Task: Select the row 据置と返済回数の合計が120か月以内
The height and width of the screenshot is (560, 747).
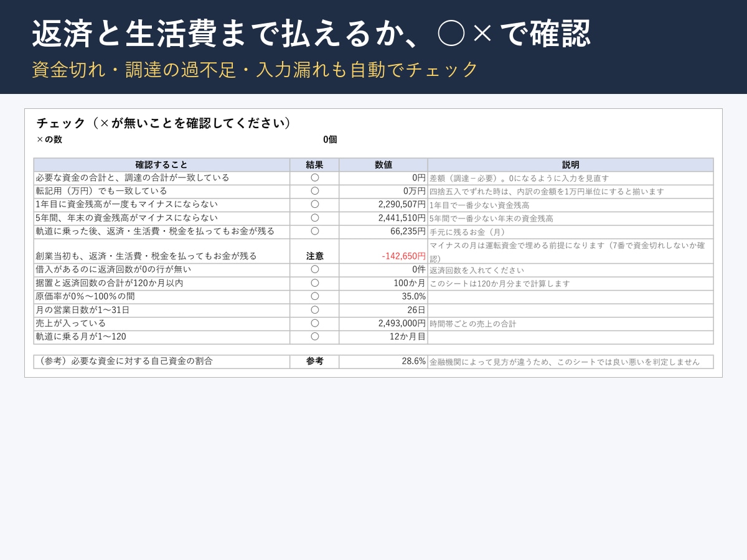Action: pos(374,284)
